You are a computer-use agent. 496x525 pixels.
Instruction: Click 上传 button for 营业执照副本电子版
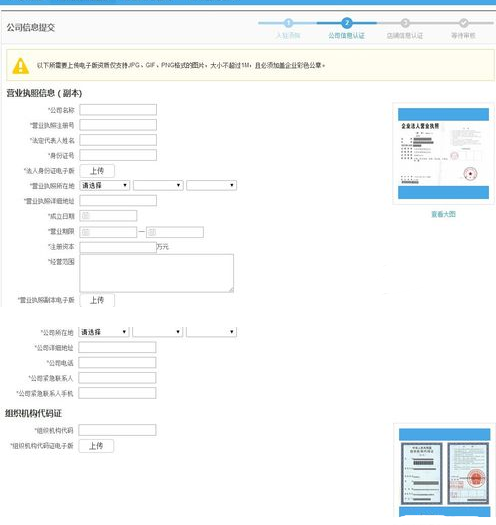(x=97, y=300)
